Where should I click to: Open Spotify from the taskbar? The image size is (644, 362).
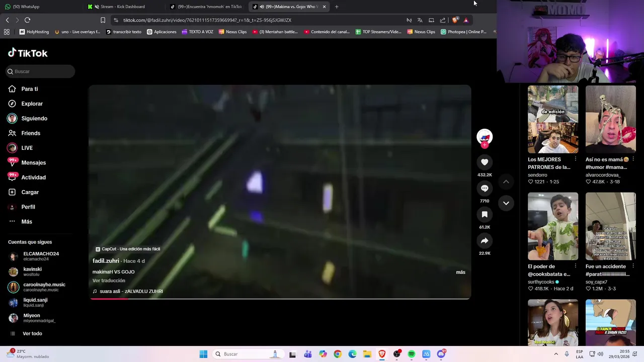pyautogui.click(x=412, y=354)
